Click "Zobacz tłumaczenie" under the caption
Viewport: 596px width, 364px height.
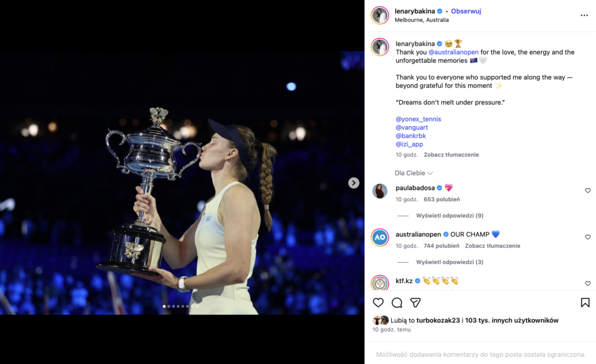coord(451,155)
